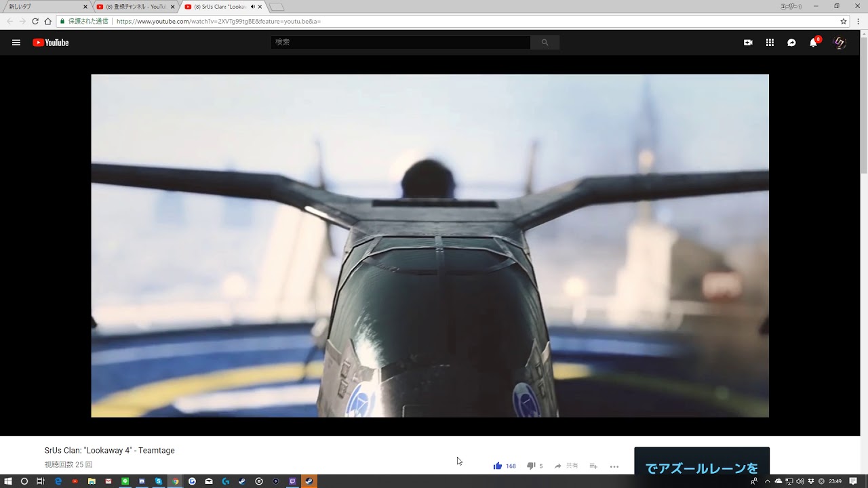Screen dimensions: 868x488
Task: Open Cortana search circle
Action: [x=24, y=481]
